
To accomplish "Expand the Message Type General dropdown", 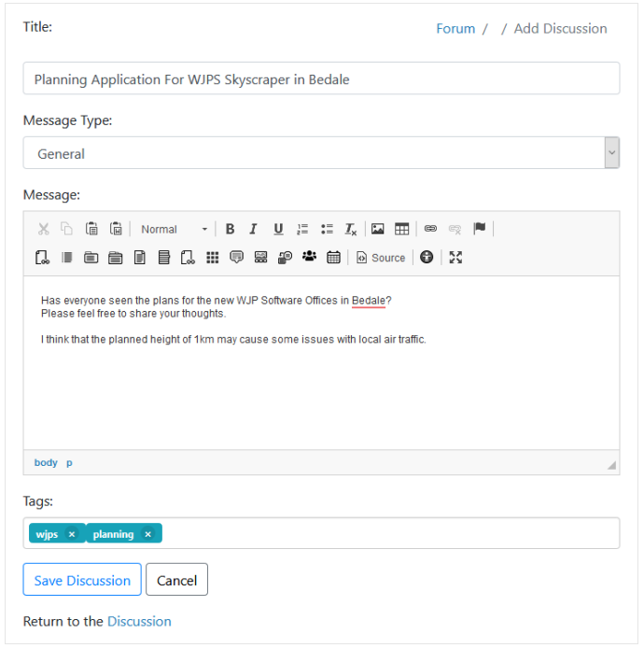I will pyautogui.click(x=321, y=153).
